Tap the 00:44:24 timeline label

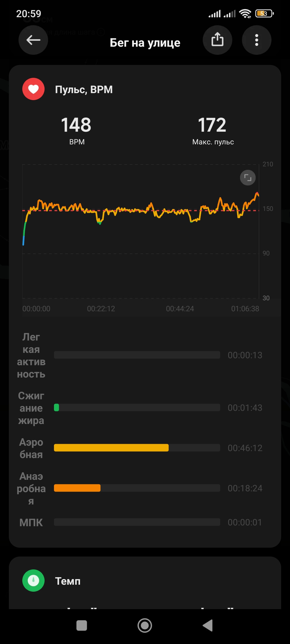[180, 309]
